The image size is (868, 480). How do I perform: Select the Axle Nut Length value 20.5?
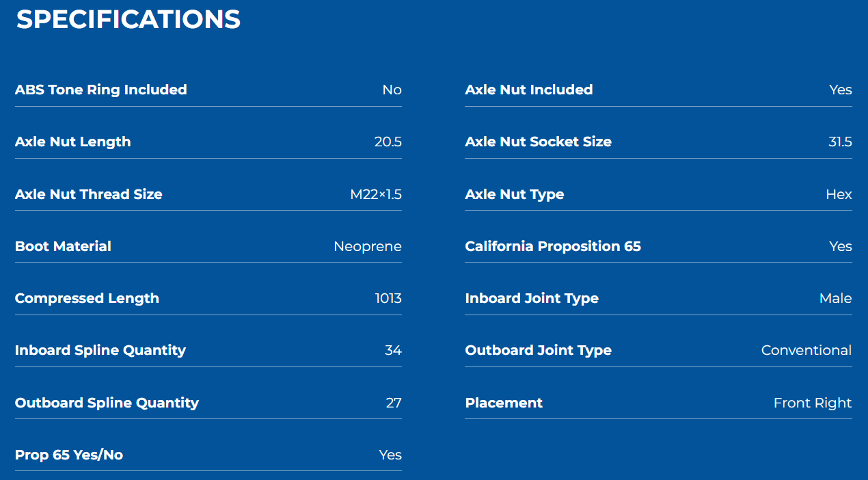(x=388, y=142)
